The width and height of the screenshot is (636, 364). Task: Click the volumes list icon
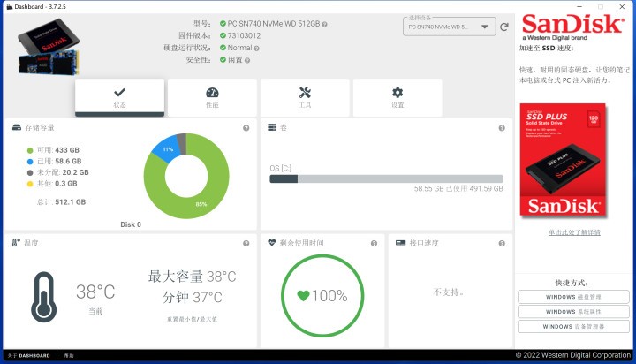tap(272, 127)
